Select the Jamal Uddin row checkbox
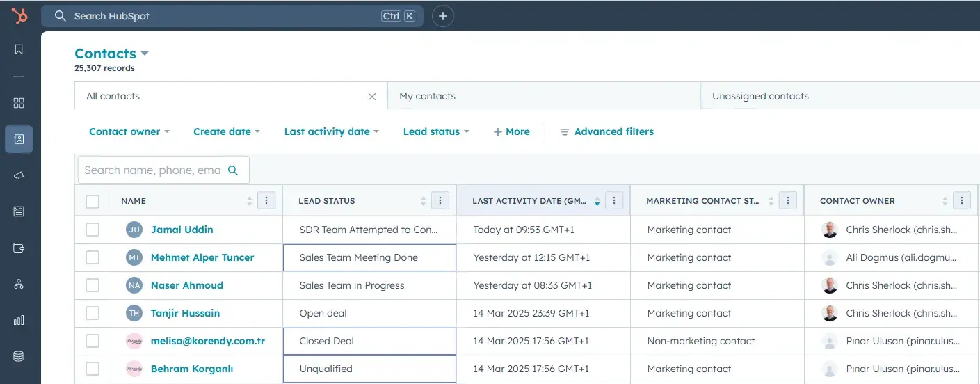The image size is (980, 384). 93,230
